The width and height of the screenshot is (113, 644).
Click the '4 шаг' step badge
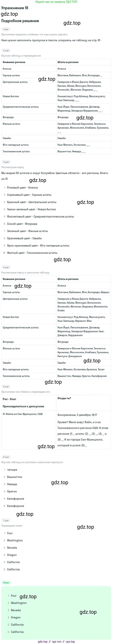[x=6, y=267]
